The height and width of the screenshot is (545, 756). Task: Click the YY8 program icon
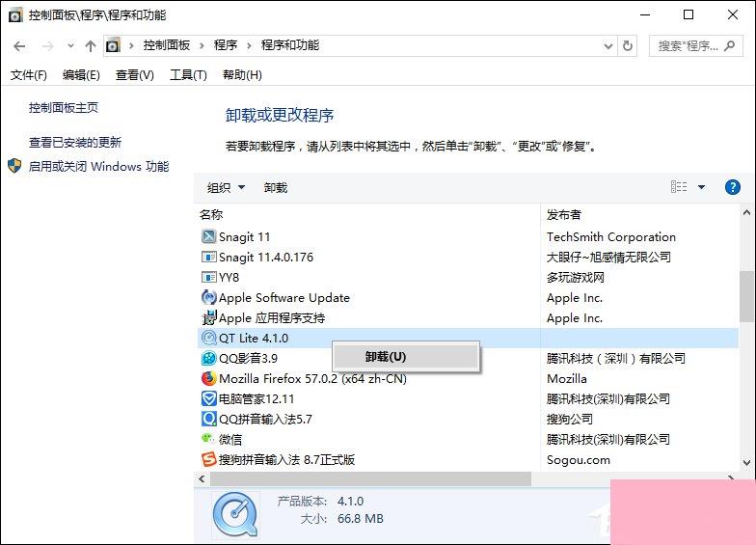tap(208, 278)
